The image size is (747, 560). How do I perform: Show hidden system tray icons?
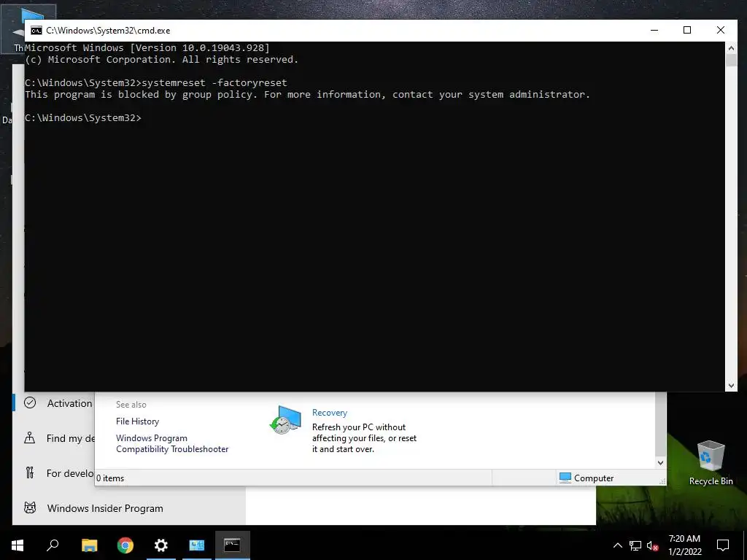coord(617,545)
